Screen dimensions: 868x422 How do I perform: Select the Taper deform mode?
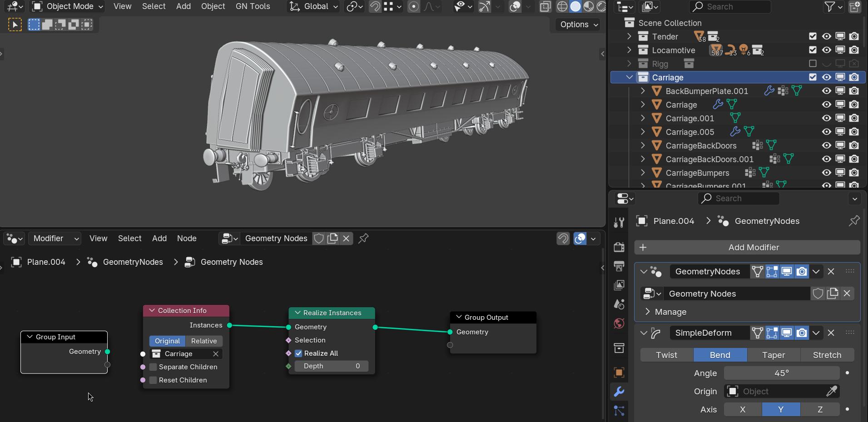[x=774, y=355]
